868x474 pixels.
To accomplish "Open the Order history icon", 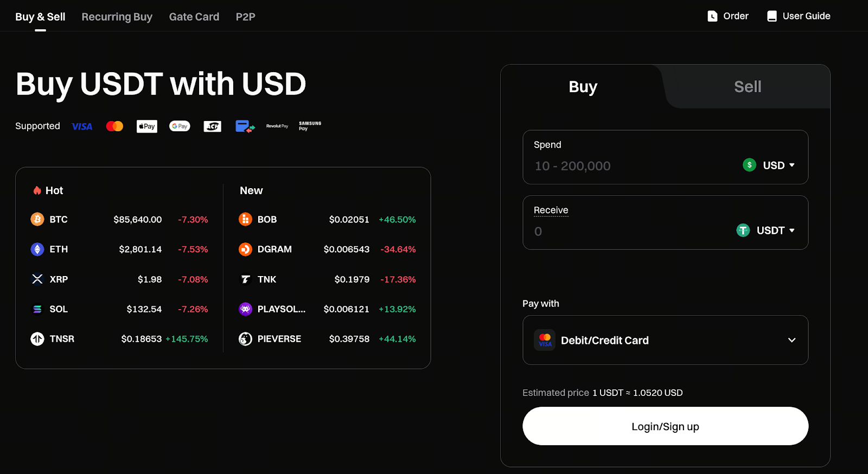I will (x=712, y=16).
